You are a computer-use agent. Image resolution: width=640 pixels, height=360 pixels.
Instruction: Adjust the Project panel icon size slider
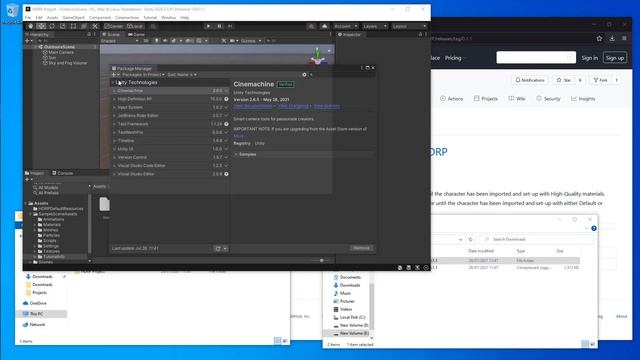coord(322,260)
